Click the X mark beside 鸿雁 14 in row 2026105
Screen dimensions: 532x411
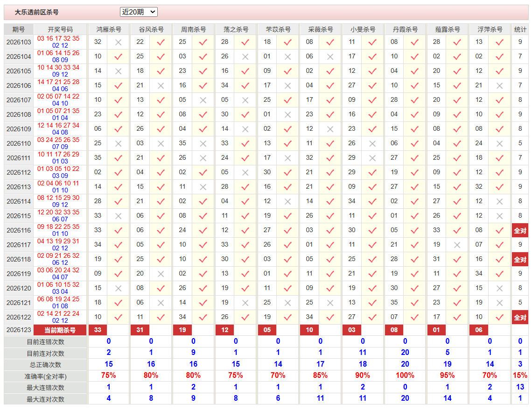coord(118,71)
